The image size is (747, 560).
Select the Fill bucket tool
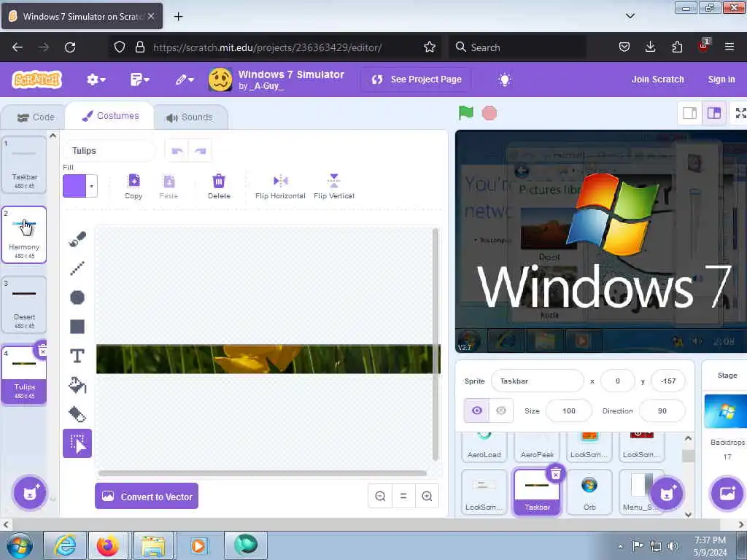click(77, 385)
